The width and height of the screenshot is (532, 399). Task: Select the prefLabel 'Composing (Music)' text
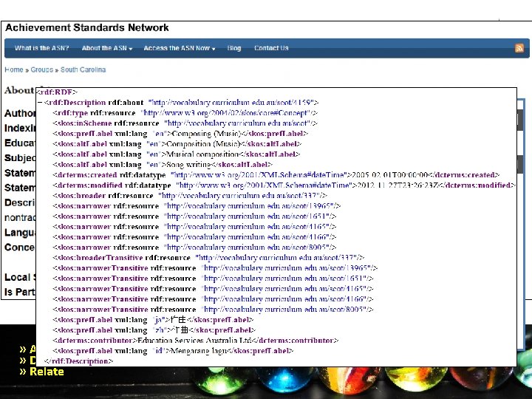(x=207, y=133)
